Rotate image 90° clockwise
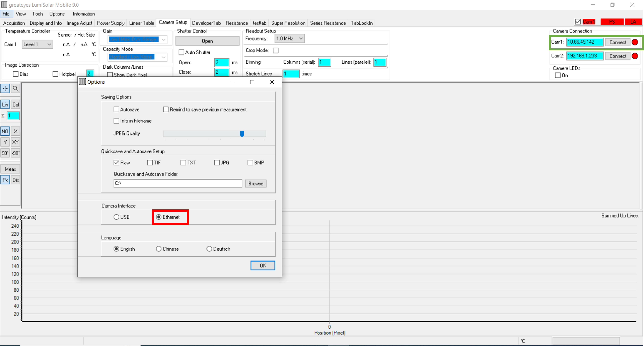644x346 pixels. pos(5,153)
